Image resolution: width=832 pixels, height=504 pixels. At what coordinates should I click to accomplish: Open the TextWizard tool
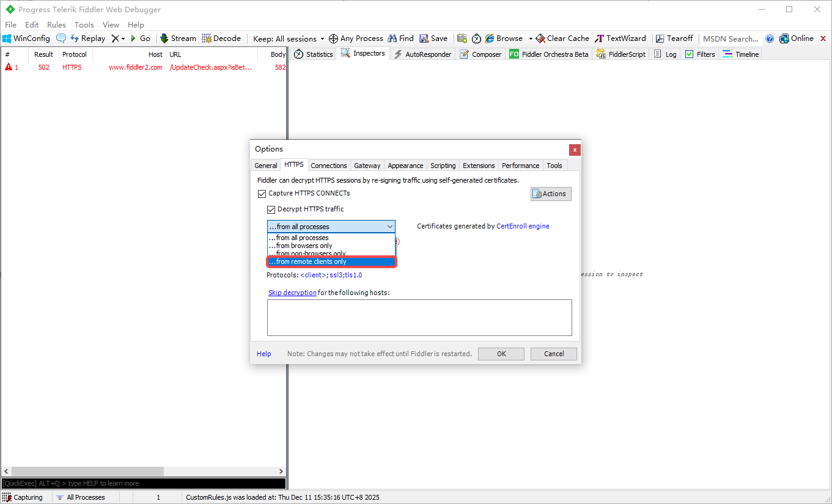click(x=620, y=38)
